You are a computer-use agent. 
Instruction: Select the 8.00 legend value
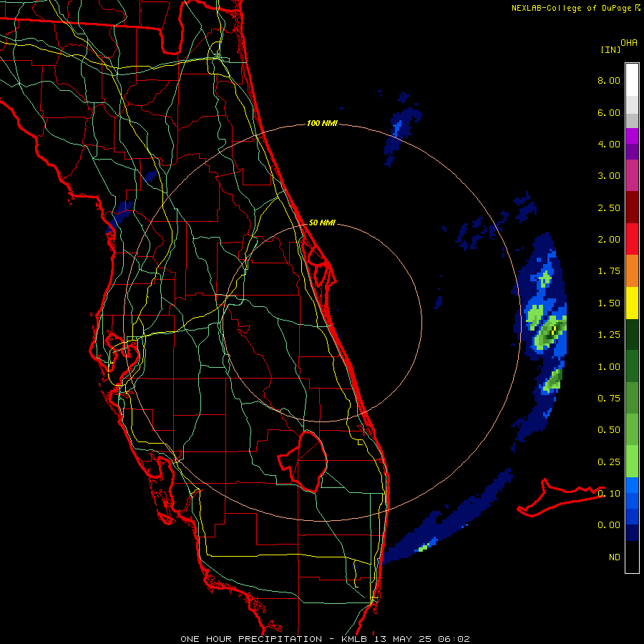click(609, 80)
